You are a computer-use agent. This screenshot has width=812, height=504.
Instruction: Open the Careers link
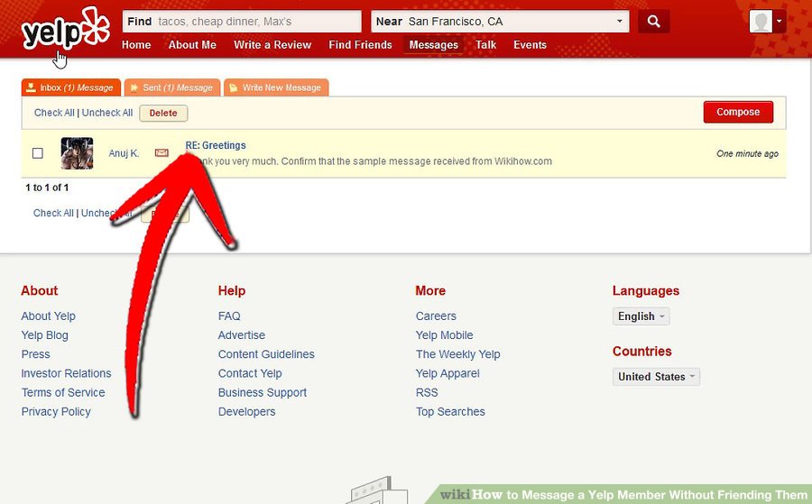pyautogui.click(x=436, y=316)
